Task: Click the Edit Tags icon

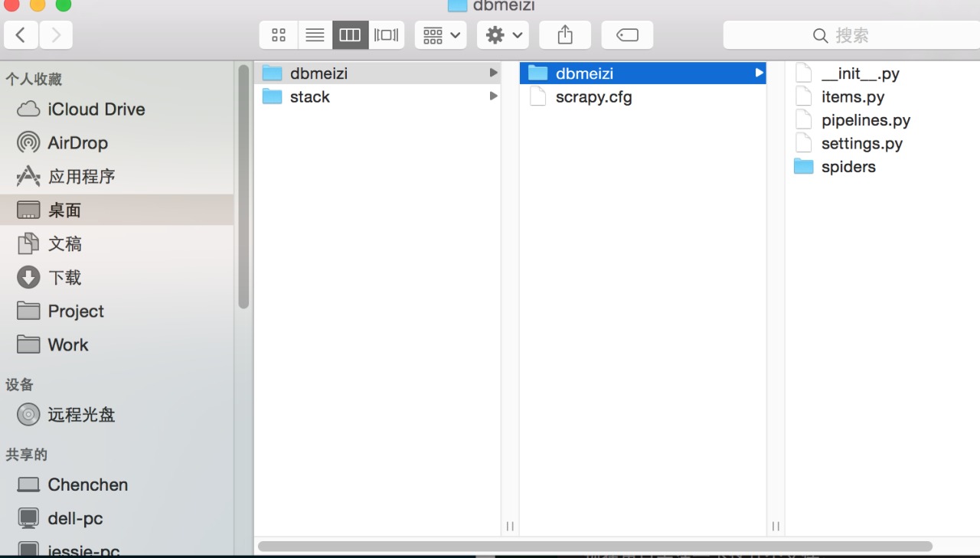Action: click(627, 35)
